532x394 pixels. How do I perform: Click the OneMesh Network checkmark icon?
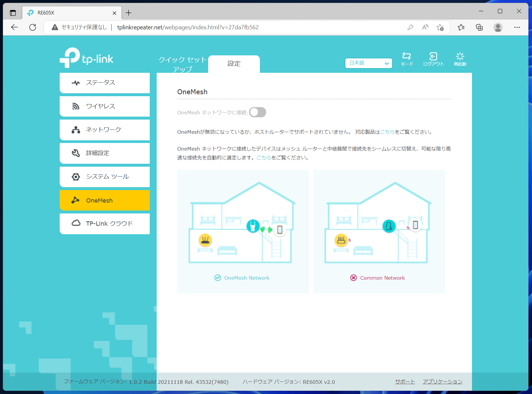[x=218, y=278]
